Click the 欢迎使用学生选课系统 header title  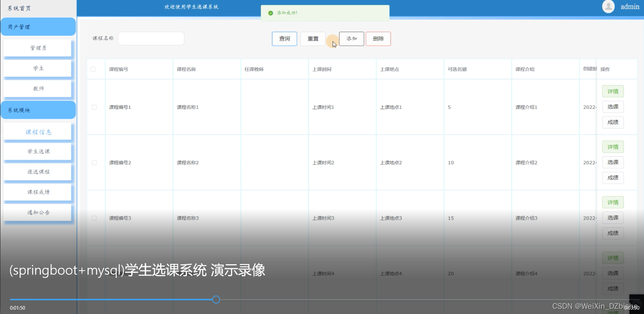pyautogui.click(x=191, y=7)
